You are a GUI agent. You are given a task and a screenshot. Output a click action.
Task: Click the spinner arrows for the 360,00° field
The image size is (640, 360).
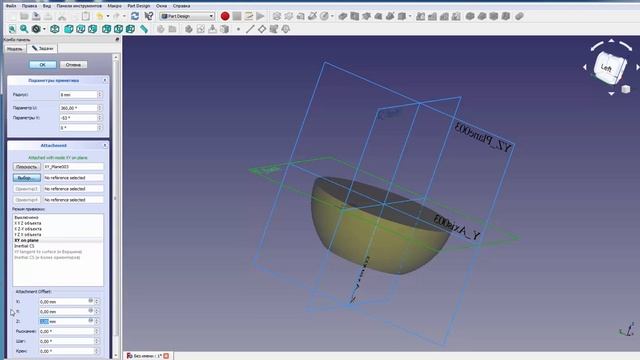click(100, 108)
